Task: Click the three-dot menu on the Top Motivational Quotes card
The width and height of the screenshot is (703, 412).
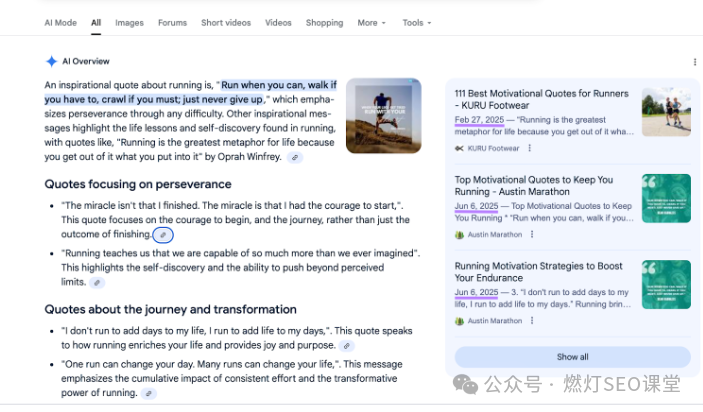Action: coord(530,235)
